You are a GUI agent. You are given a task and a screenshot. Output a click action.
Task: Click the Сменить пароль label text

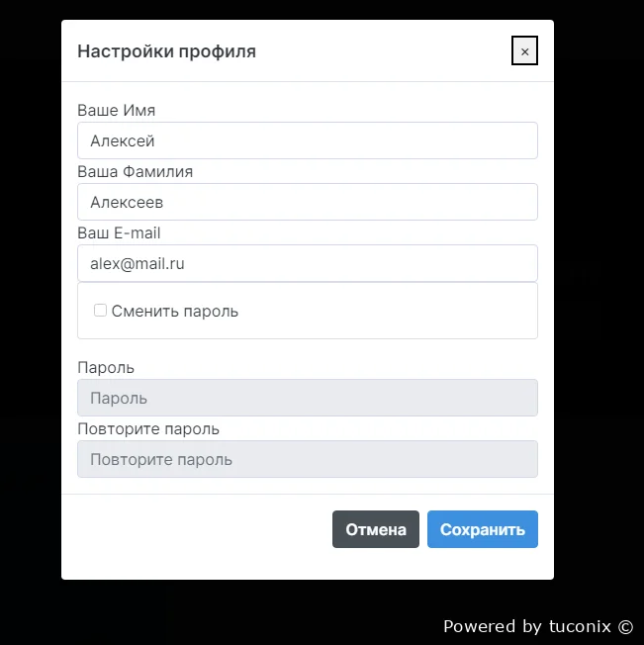[175, 312]
